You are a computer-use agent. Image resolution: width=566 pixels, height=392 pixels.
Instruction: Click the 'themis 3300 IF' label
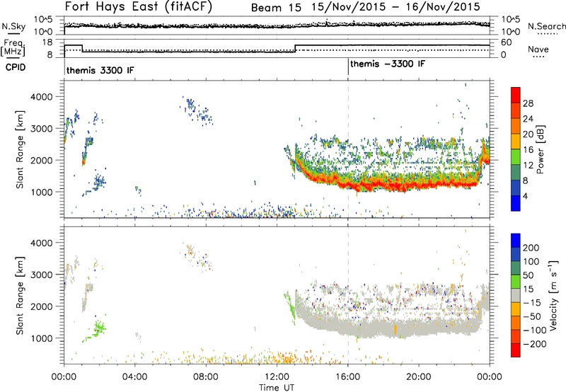[100, 70]
